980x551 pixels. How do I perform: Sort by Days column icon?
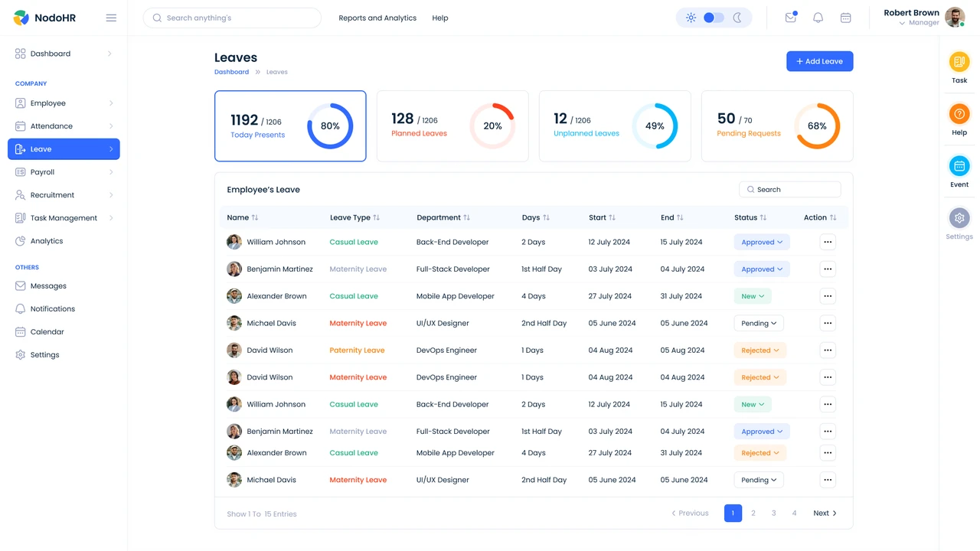pyautogui.click(x=546, y=218)
